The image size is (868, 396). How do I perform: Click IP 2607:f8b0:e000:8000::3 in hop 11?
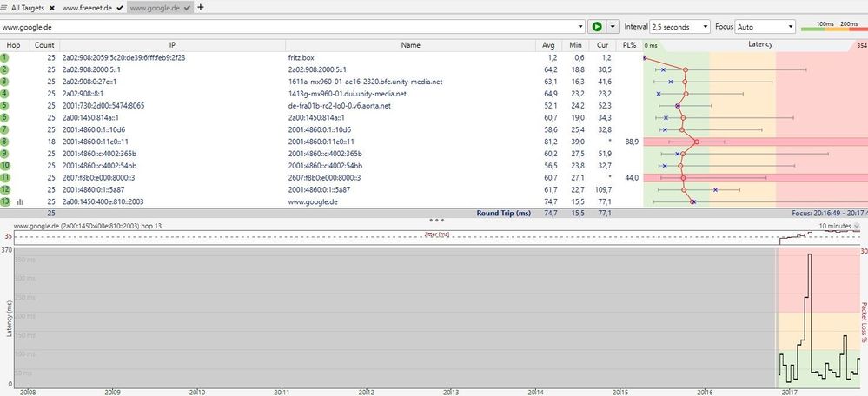tap(98, 177)
